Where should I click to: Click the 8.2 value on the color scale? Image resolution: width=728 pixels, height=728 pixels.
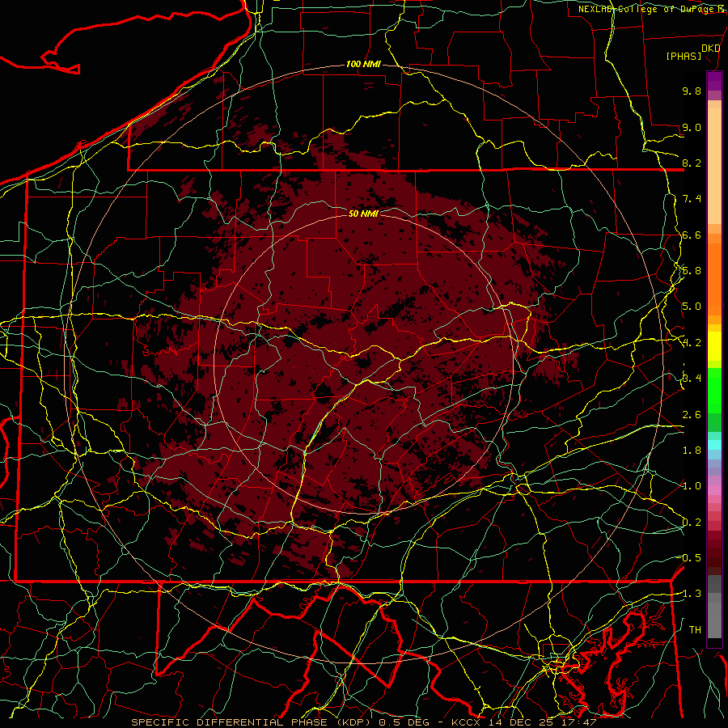692,163
